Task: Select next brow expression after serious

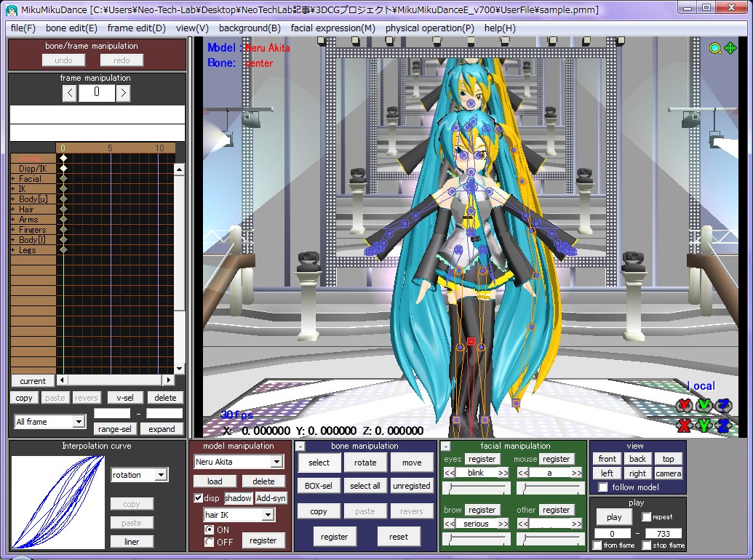Action: [503, 524]
